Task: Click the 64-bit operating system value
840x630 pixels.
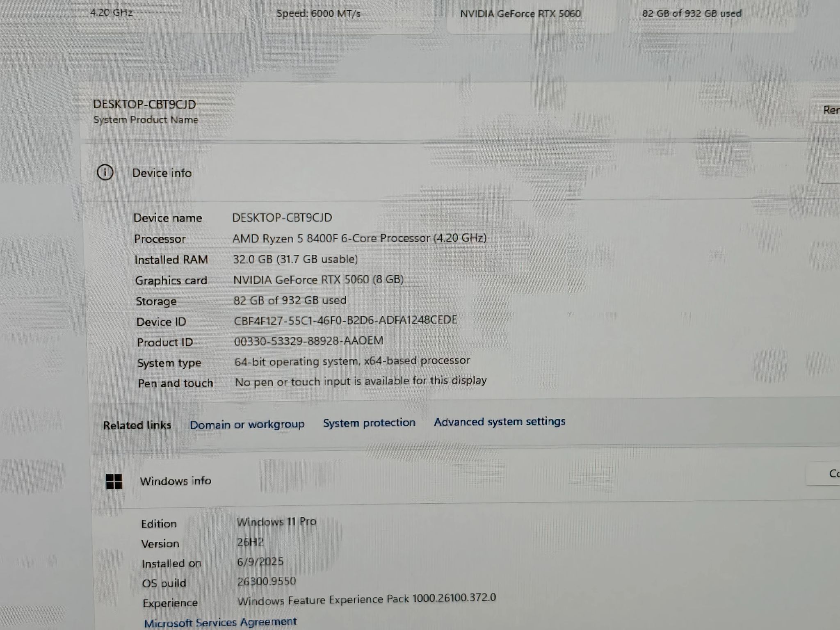Action: tap(352, 361)
